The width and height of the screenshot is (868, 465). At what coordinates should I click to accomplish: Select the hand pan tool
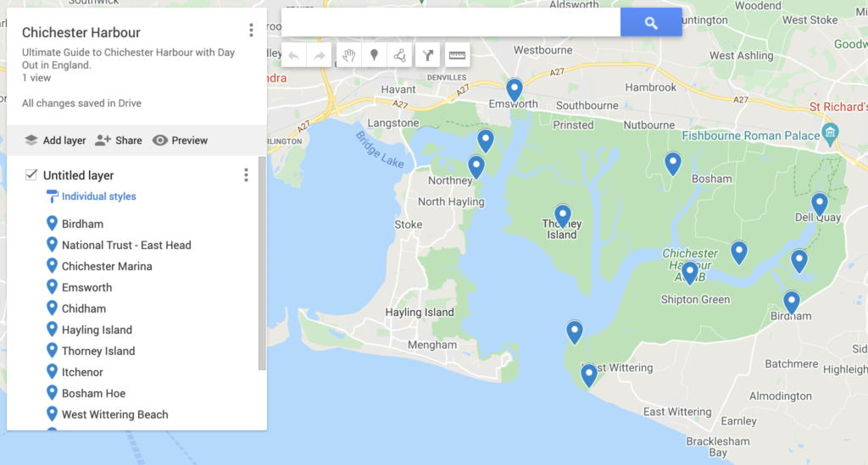click(x=348, y=55)
